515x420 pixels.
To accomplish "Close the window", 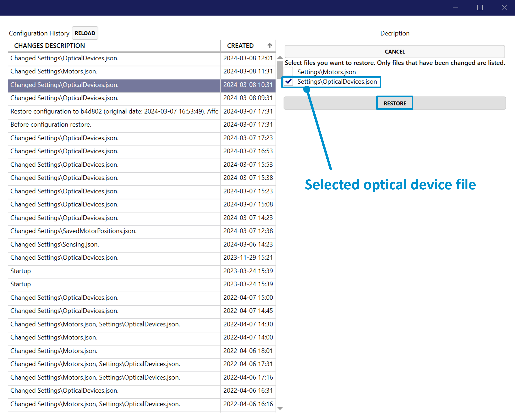I will tap(504, 8).
